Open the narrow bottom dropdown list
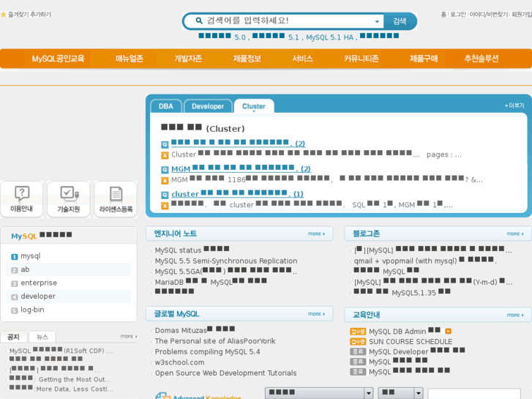Image resolution: width=532 pixels, height=399 pixels. click(401, 393)
